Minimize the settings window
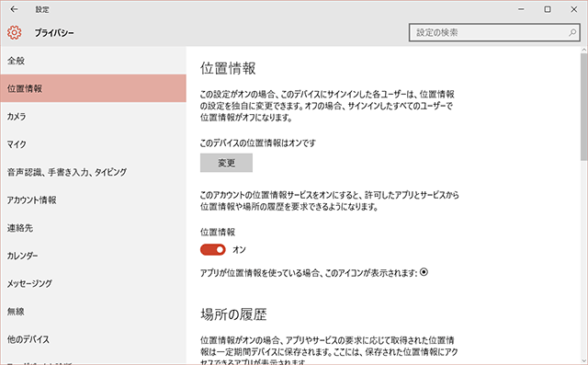The image size is (588, 365). (521, 9)
